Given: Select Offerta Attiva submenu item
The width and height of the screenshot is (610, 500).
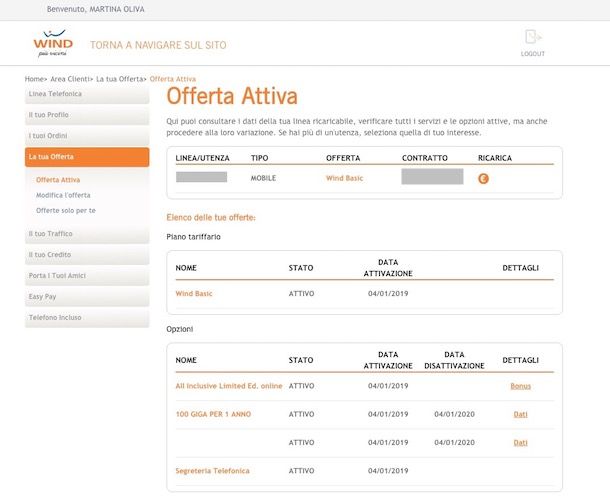Looking at the screenshot, I should [58, 180].
